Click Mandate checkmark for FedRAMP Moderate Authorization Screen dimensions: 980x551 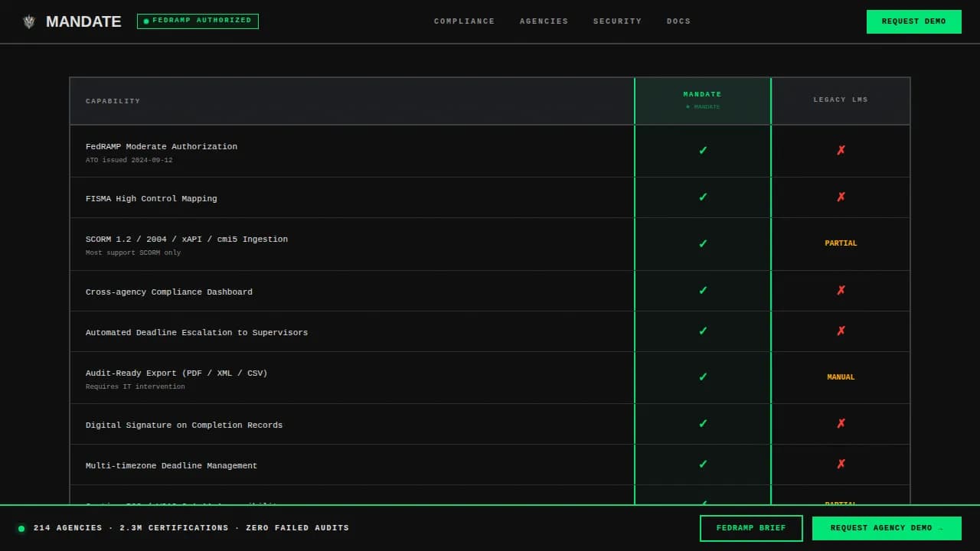coord(703,151)
